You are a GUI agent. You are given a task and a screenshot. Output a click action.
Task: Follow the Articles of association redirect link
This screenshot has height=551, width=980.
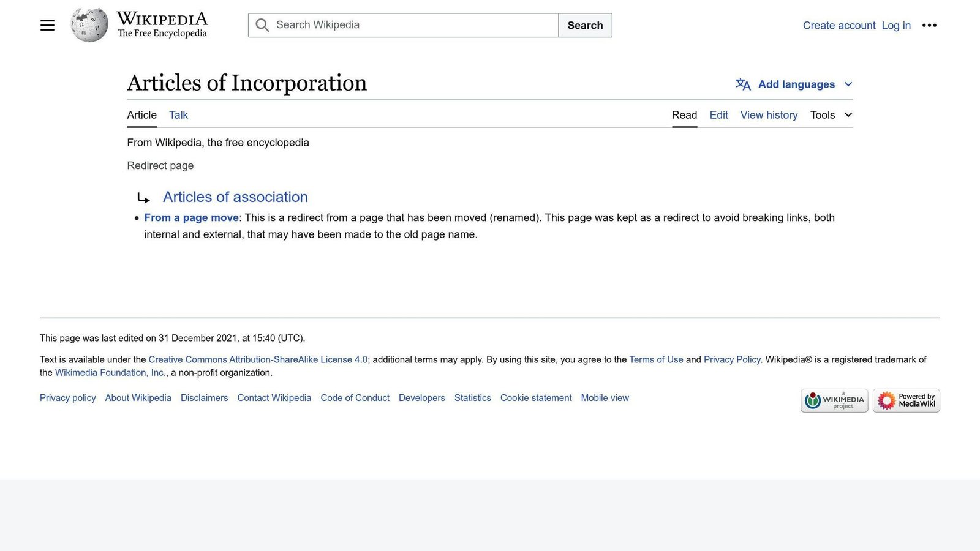coord(235,197)
